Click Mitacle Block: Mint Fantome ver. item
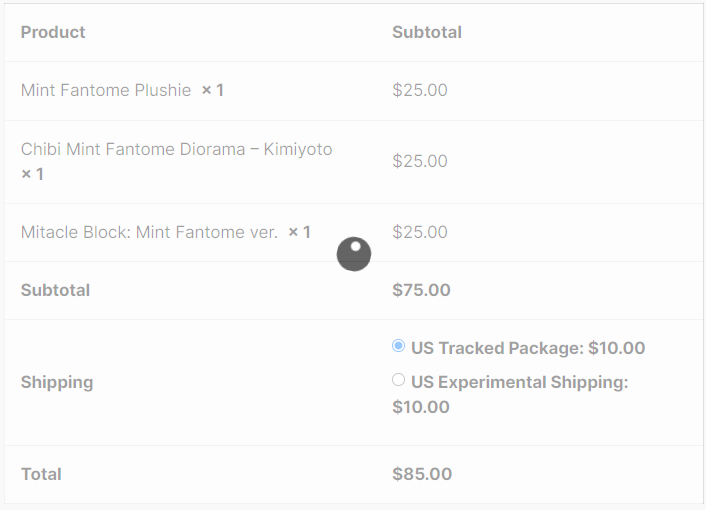 [149, 232]
